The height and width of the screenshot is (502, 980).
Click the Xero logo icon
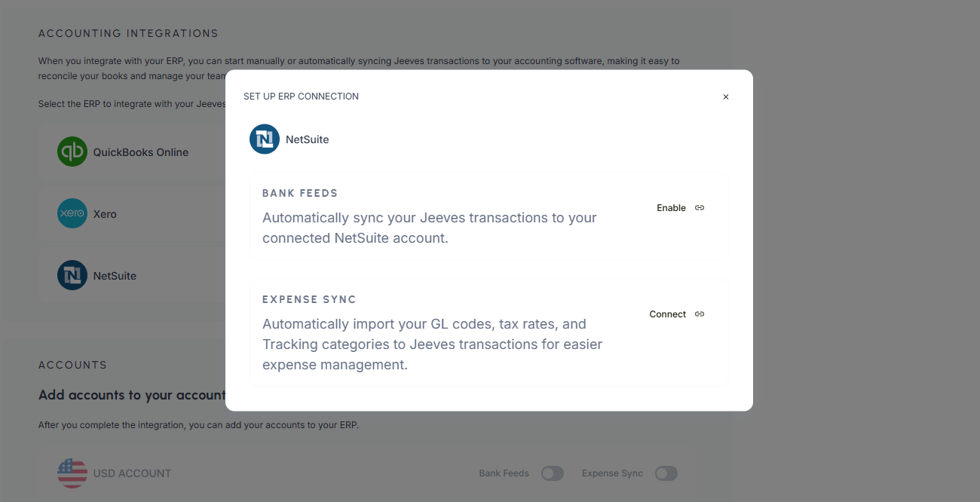click(72, 214)
